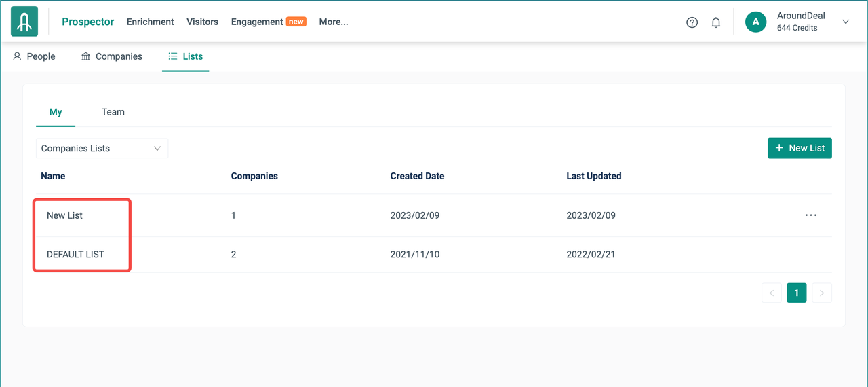Screen dimensions: 868x387
Task: Open the Visitors menu item
Action: tap(202, 22)
